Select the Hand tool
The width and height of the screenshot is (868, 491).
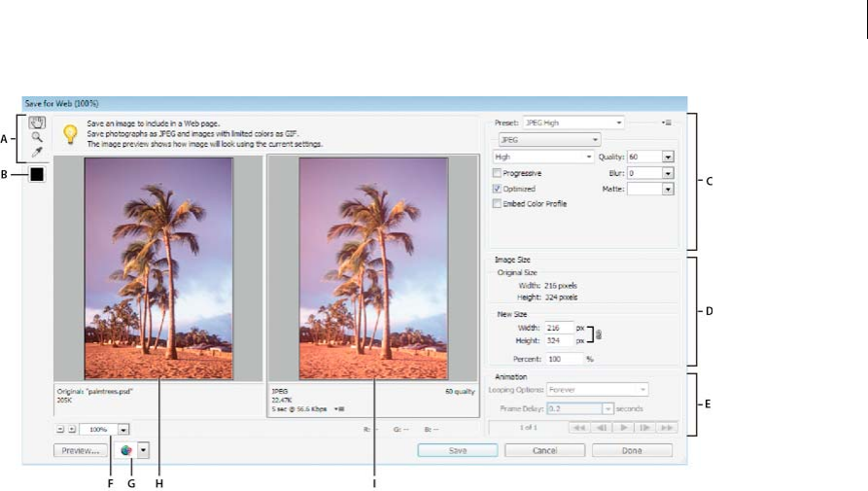pyautogui.click(x=37, y=123)
